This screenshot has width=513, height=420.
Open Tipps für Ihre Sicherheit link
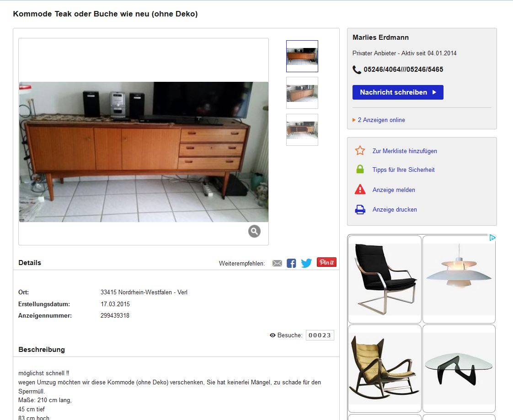[403, 170]
